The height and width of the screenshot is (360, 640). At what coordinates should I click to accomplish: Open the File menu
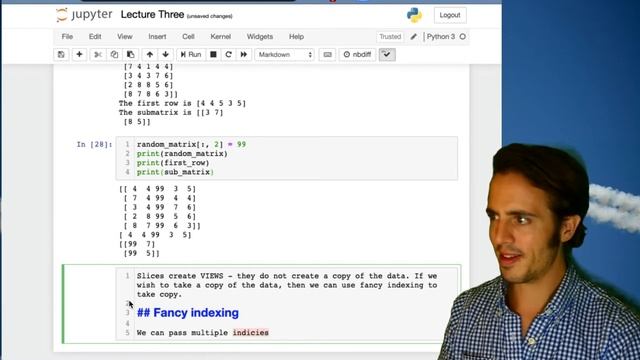click(67, 37)
